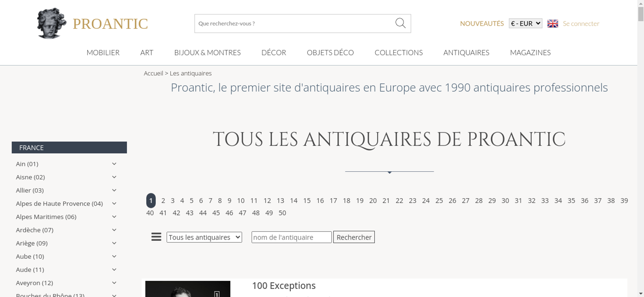644x297 pixels.
Task: Expand the Aveyron (12) chevron
Action: coord(114,283)
